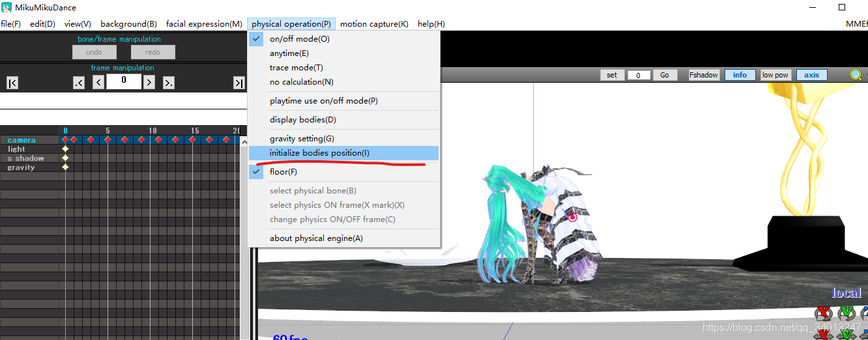The image size is (868, 340).
Task: Go to previous keyframe (.<) button
Action: (79, 83)
